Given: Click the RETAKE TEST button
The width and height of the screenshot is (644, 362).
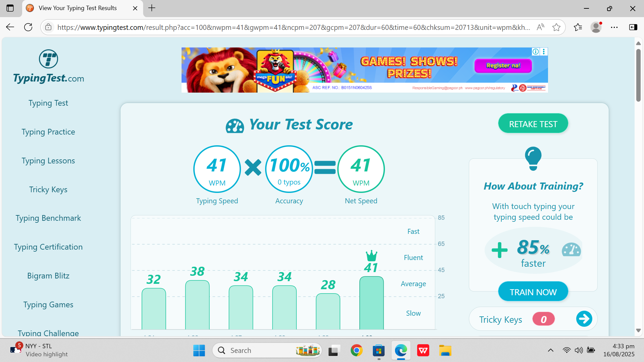Looking at the screenshot, I should point(533,123).
